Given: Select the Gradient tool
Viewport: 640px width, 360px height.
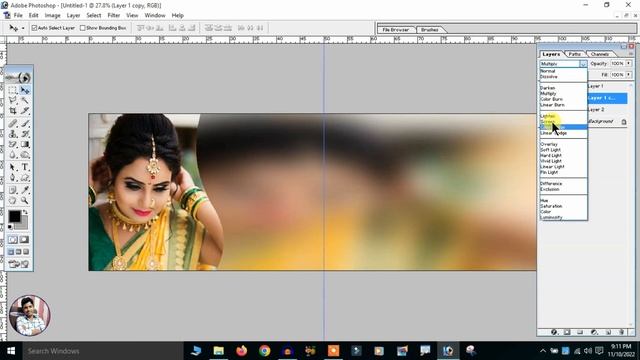Looking at the screenshot, I should pyautogui.click(x=25, y=144).
